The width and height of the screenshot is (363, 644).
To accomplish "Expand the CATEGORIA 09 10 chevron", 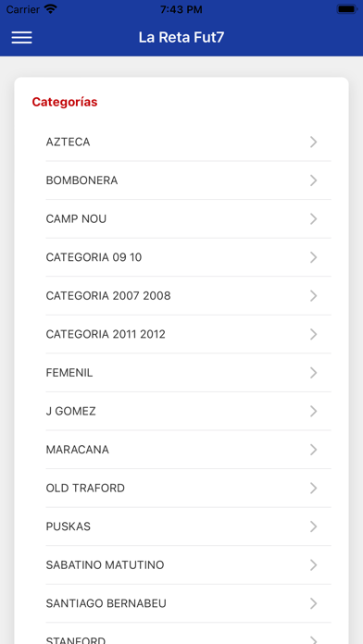I will 313,257.
